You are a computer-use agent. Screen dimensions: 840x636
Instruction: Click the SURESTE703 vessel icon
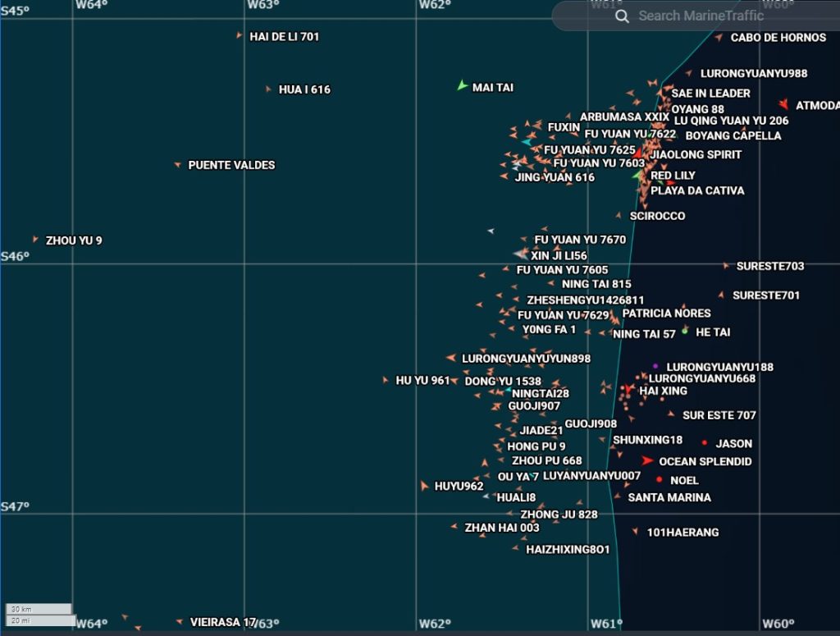726,266
